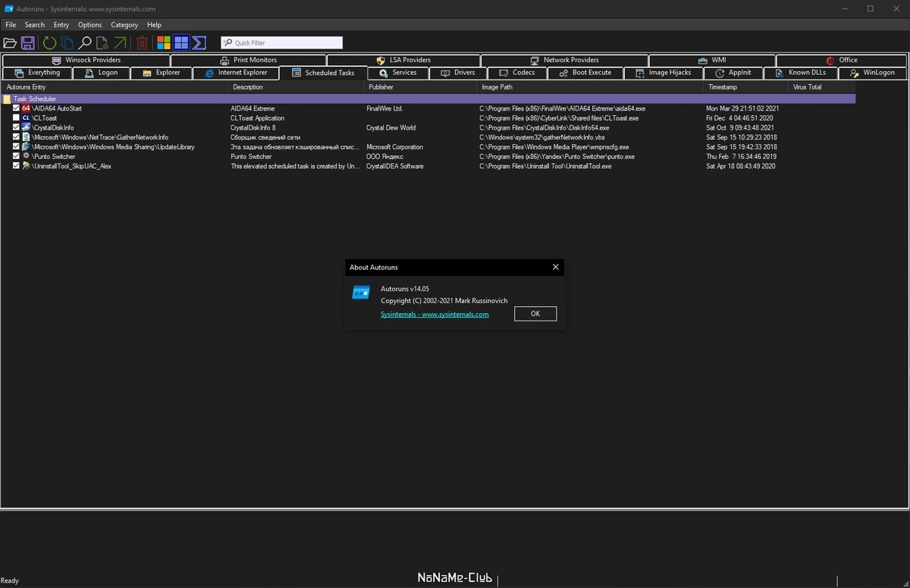
Task: Uncheck the UninstallTool_SkipUAC_Alex checkbox
Action: (x=17, y=166)
